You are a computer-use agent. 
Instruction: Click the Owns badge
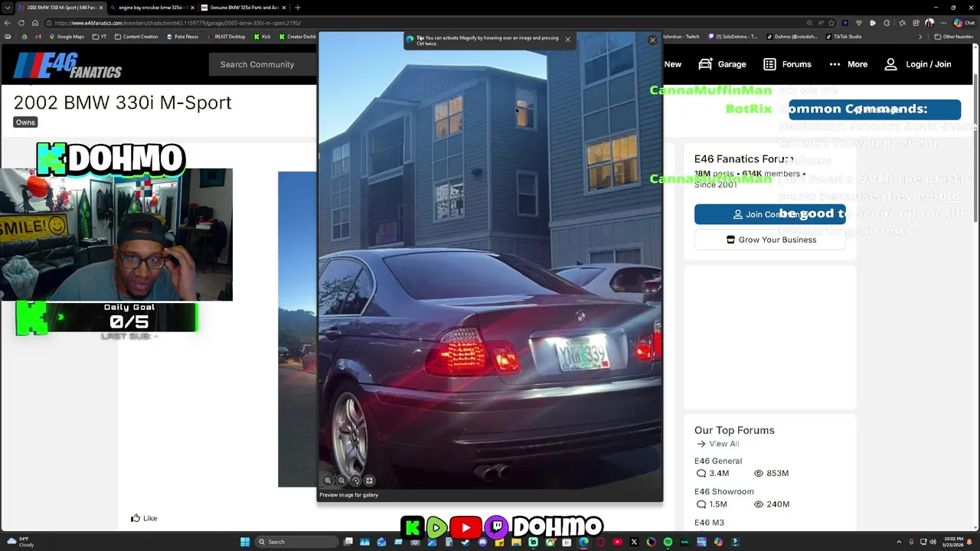(25, 122)
